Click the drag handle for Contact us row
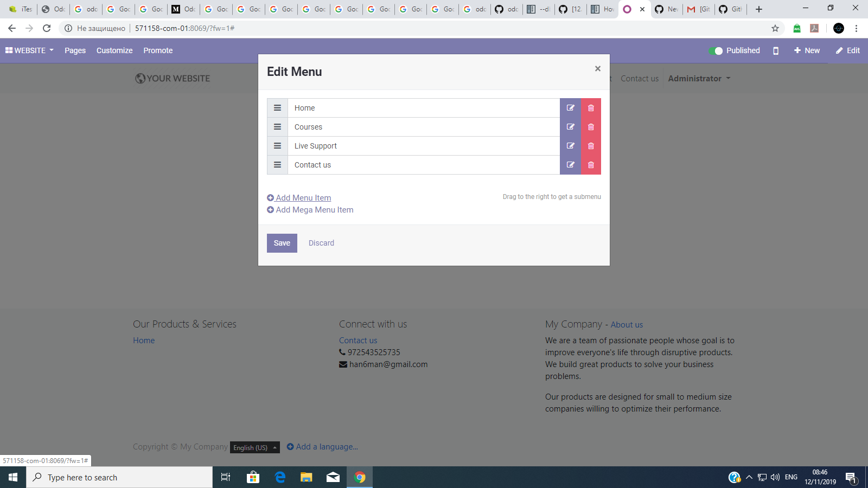Viewport: 868px width, 488px height. tap(277, 165)
